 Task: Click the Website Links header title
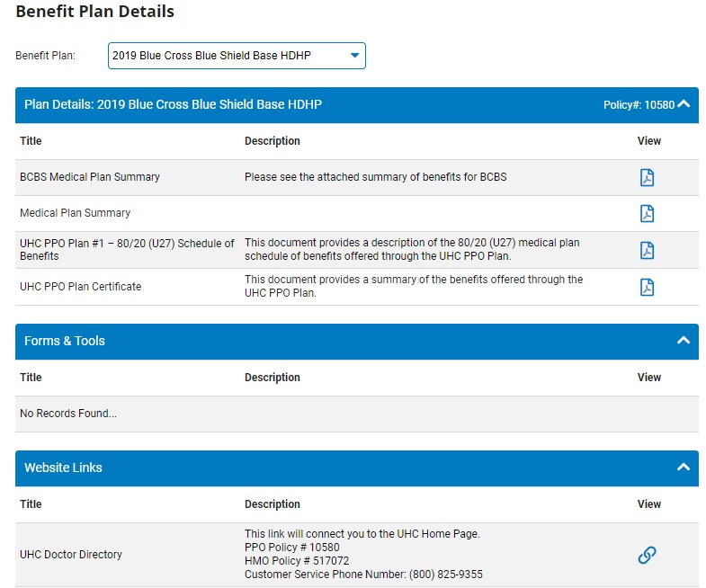click(x=63, y=468)
